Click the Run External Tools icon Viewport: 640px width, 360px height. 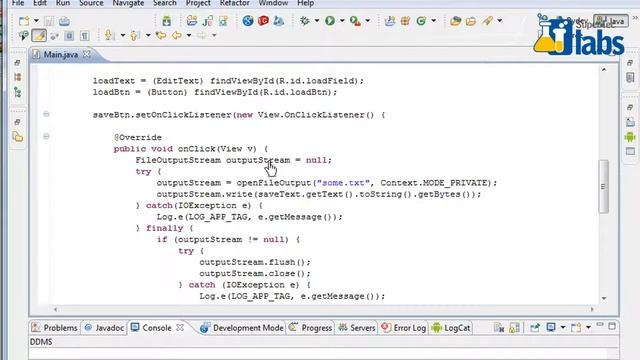pyautogui.click(x=355, y=21)
